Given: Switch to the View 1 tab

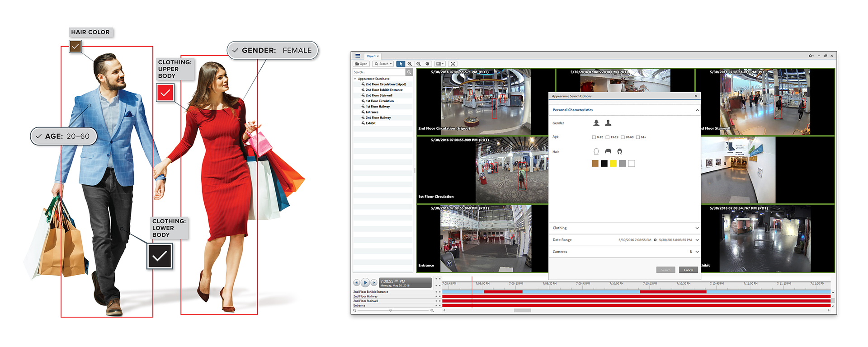Looking at the screenshot, I should 371,56.
